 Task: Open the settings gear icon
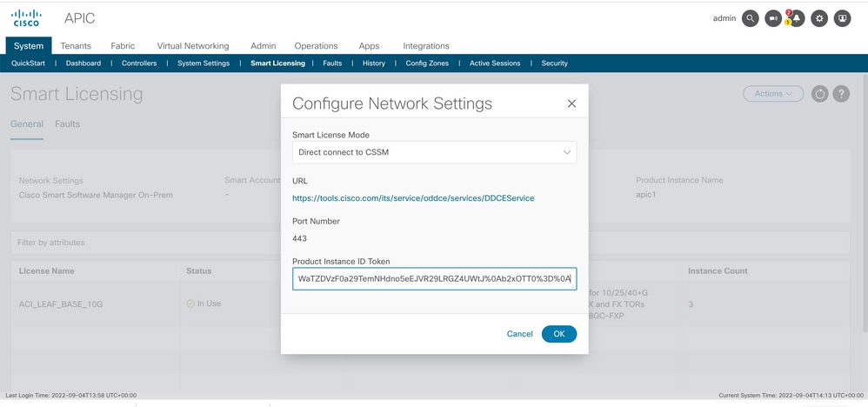pyautogui.click(x=819, y=18)
